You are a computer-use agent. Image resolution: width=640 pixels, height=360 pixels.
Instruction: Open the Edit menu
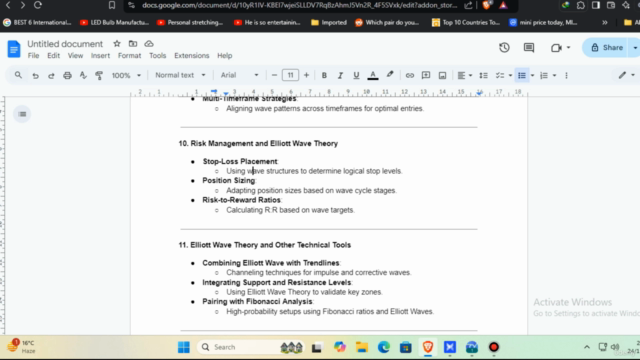[x=53, y=56]
